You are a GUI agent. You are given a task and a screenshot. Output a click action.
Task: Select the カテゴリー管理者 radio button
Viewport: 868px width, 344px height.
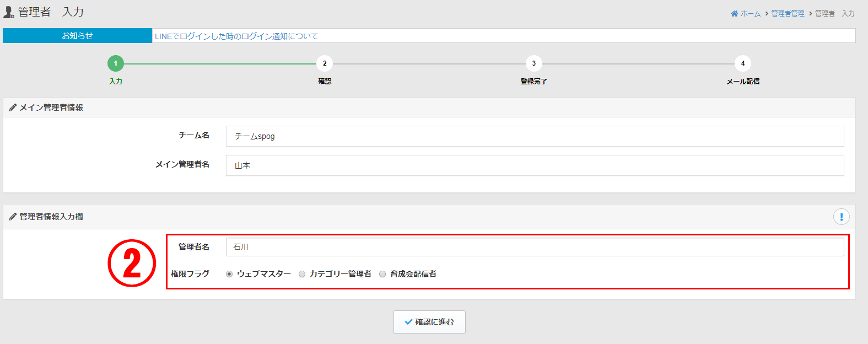pyautogui.click(x=302, y=274)
